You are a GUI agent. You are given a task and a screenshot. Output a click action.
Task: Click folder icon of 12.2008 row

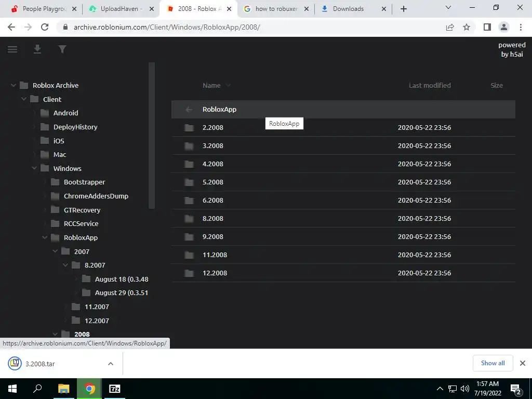pyautogui.click(x=189, y=273)
